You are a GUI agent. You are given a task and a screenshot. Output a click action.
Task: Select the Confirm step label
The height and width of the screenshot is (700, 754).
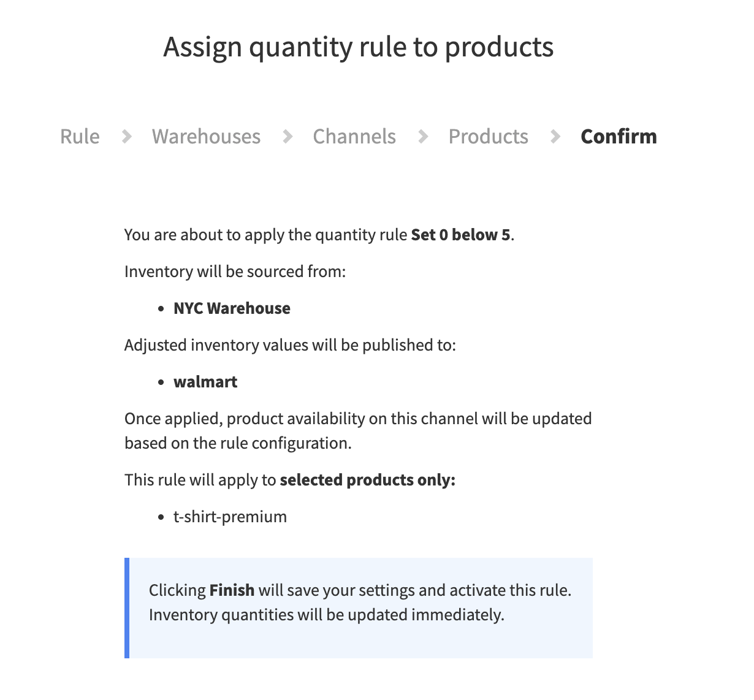(619, 136)
